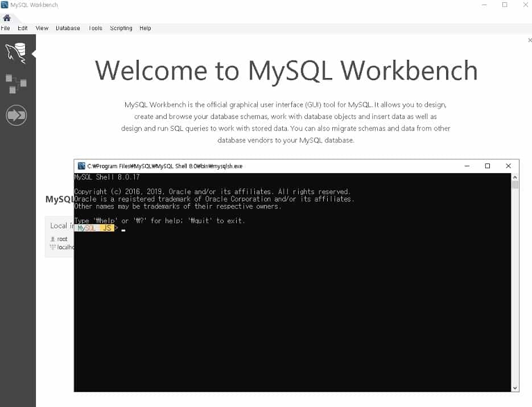This screenshot has width=532, height=407.
Task: Minimize the MySQL Shell console window
Action: pos(467,166)
